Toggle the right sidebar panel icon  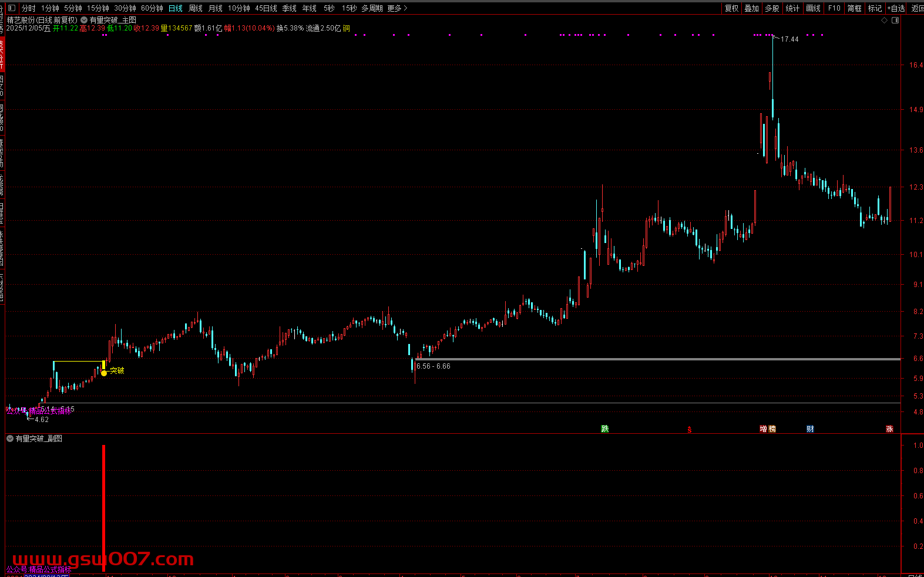point(895,20)
